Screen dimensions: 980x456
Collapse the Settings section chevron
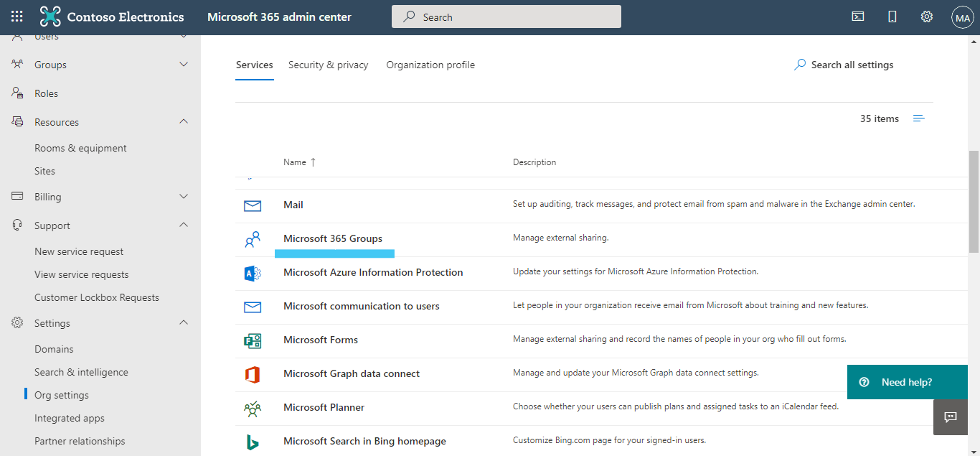pyautogui.click(x=184, y=323)
